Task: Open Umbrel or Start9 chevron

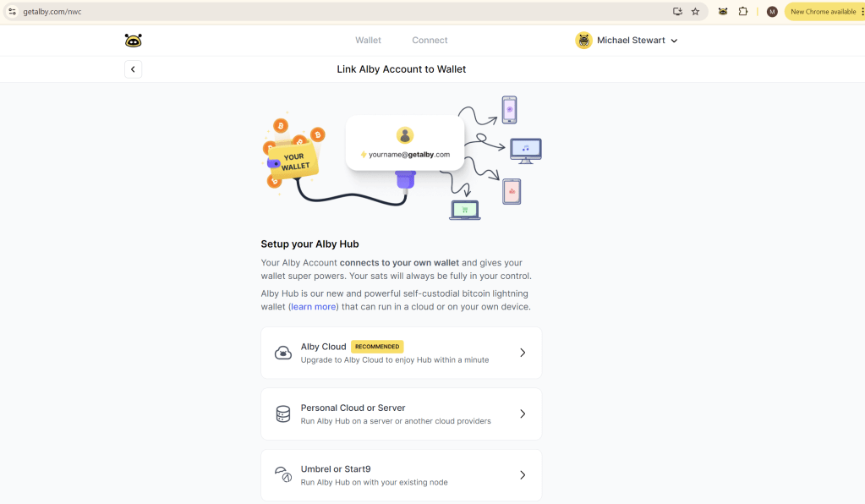Action: coord(523,475)
